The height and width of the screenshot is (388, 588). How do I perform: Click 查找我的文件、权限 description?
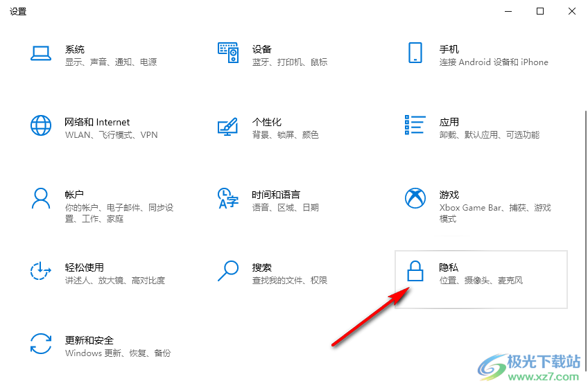[290, 280]
